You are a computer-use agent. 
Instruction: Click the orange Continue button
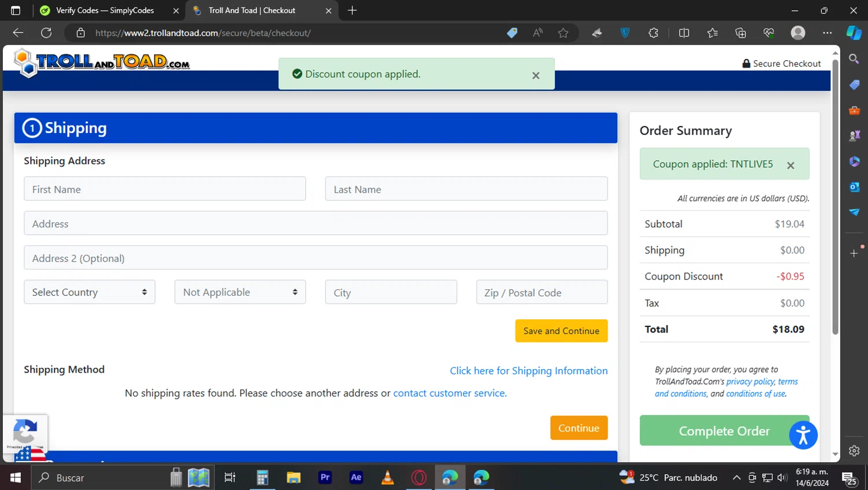[579, 428]
